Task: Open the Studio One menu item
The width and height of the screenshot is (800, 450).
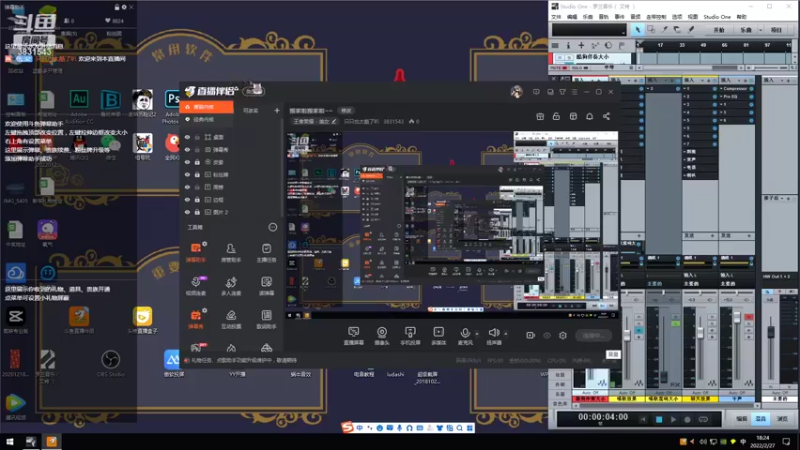Action: click(717, 17)
